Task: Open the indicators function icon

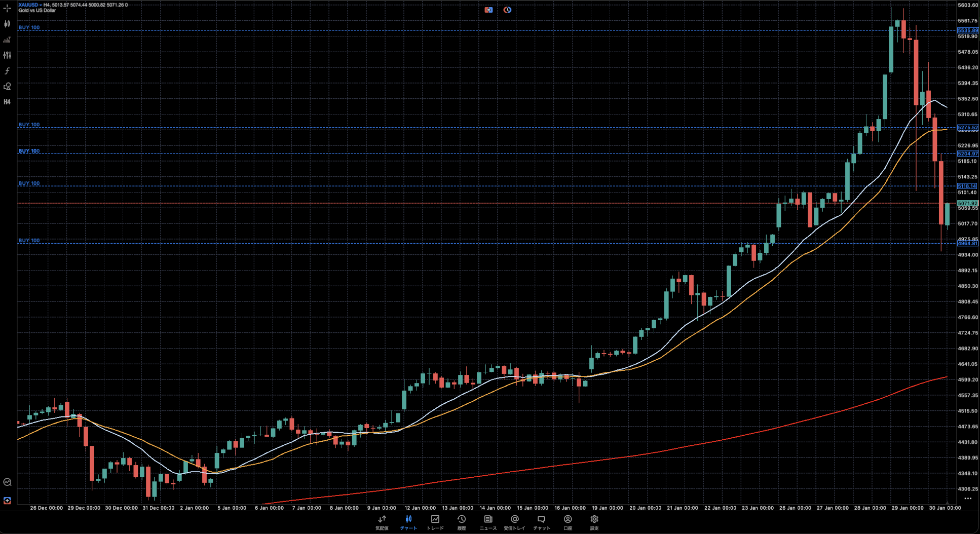Action: (7, 71)
